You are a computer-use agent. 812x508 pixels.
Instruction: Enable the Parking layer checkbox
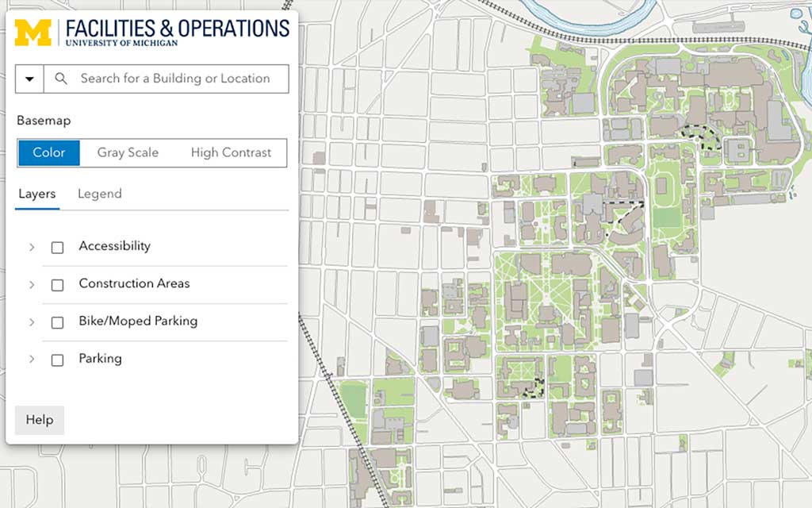[57, 360]
